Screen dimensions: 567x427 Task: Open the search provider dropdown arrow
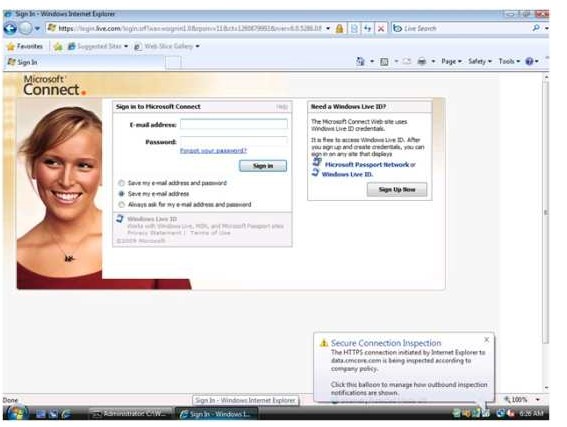click(546, 28)
